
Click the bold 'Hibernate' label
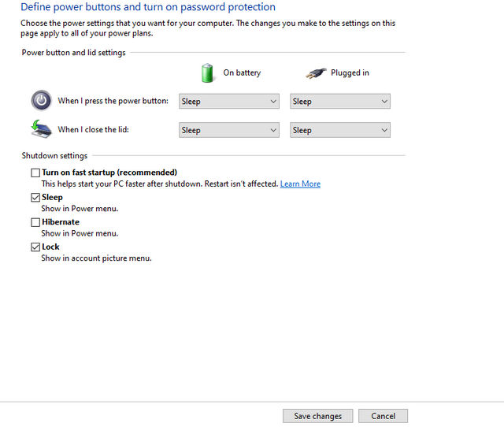pyautogui.click(x=61, y=222)
